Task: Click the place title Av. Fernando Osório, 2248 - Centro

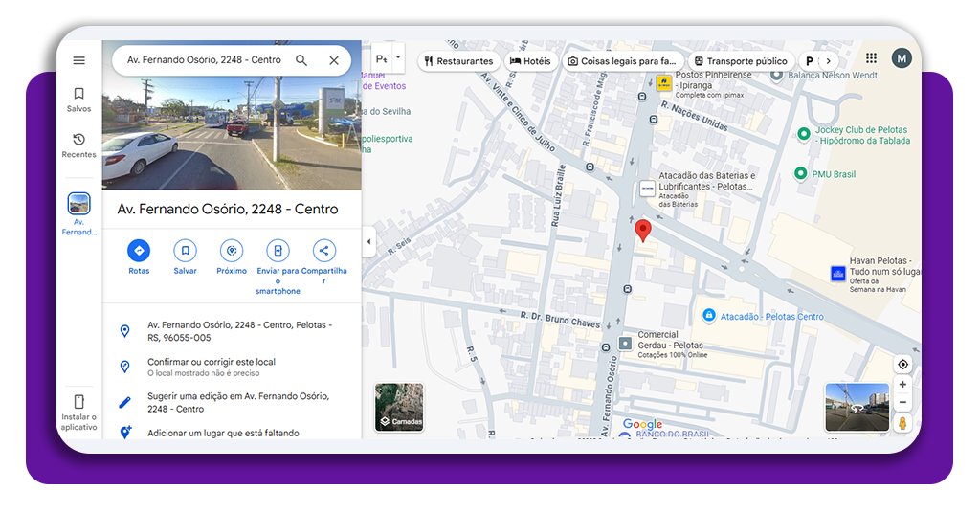Action: 228,209
